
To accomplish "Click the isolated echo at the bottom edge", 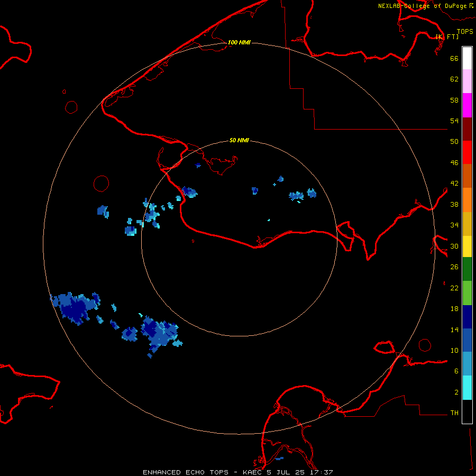I will tap(279, 459).
